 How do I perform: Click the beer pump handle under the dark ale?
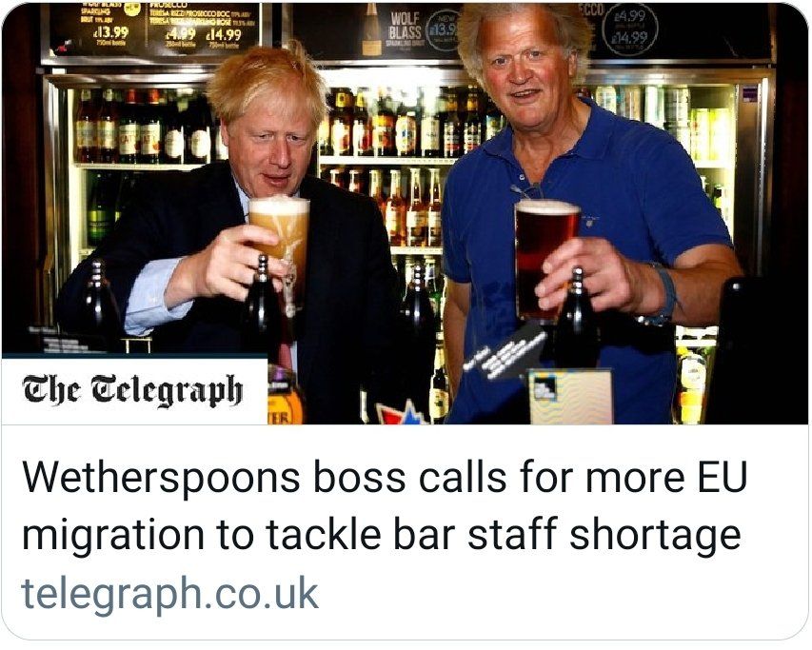(576, 316)
